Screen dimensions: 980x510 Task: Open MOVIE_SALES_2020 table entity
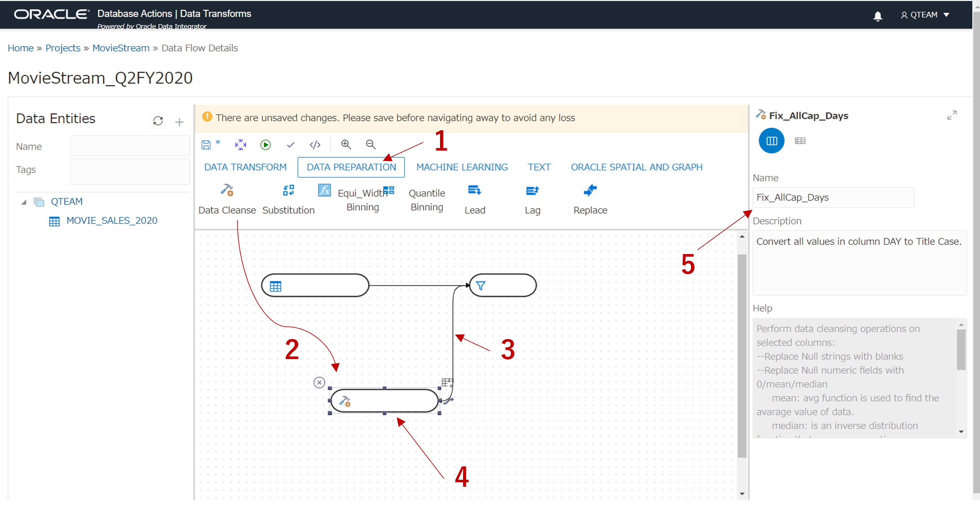click(111, 220)
